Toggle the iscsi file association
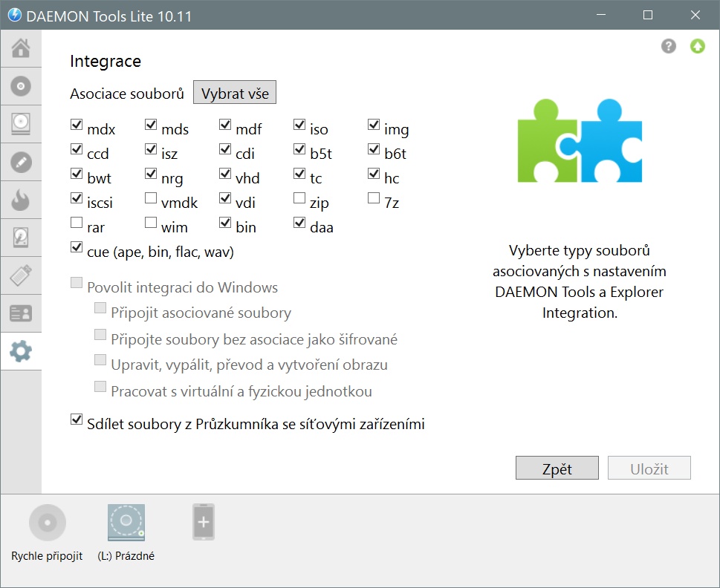Screen dimensions: 720x588 (x=77, y=197)
